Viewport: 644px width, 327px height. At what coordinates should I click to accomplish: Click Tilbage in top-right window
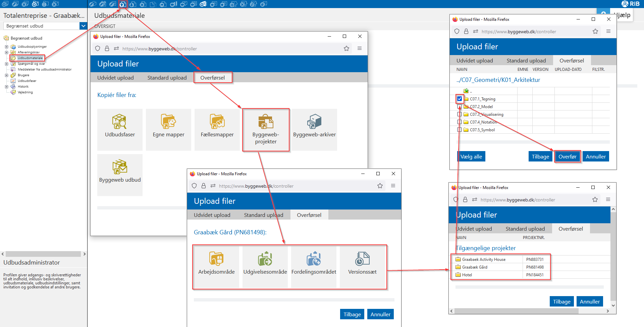click(540, 156)
